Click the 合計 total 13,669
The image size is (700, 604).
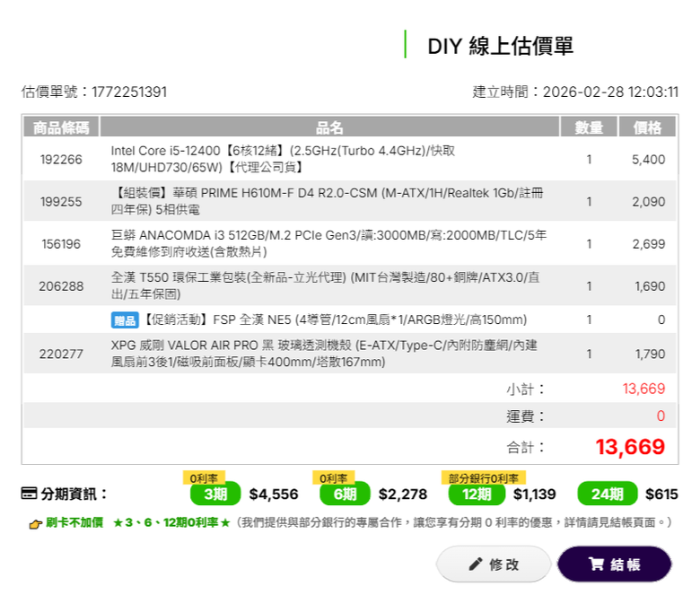pos(630,447)
